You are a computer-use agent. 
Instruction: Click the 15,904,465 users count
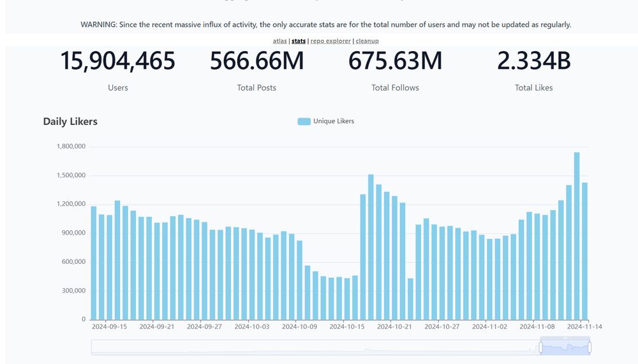[x=117, y=61]
